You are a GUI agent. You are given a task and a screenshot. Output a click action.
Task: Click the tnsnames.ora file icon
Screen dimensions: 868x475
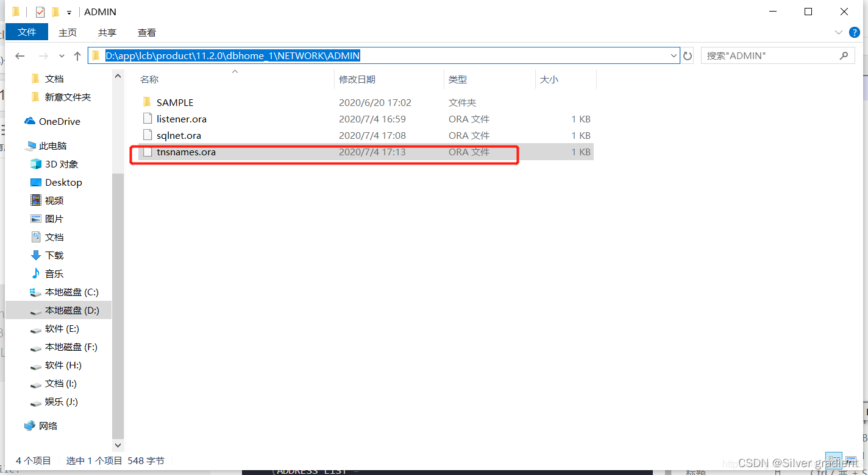tap(146, 152)
